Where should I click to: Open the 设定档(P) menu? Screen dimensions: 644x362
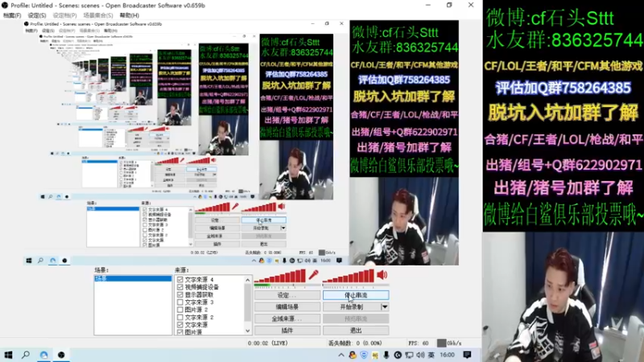[x=65, y=15]
